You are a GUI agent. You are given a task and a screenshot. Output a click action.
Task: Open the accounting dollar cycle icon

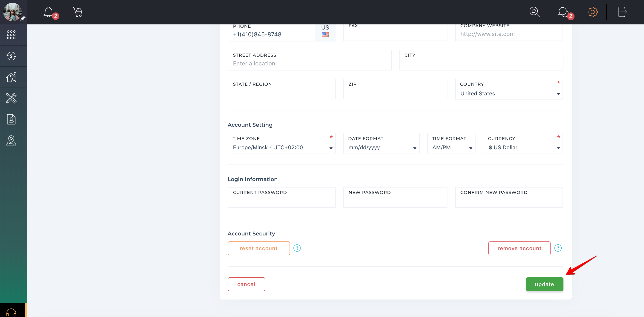[11, 56]
